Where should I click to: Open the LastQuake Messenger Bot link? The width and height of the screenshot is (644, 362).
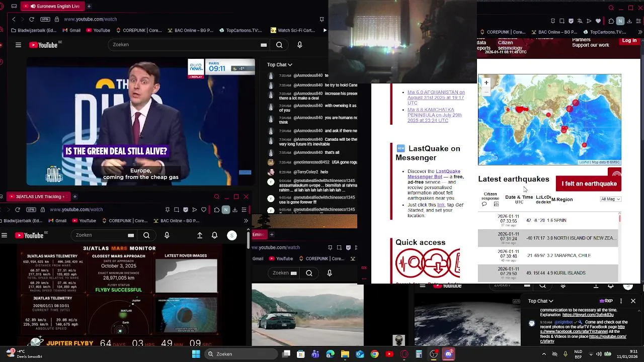pos(434,174)
